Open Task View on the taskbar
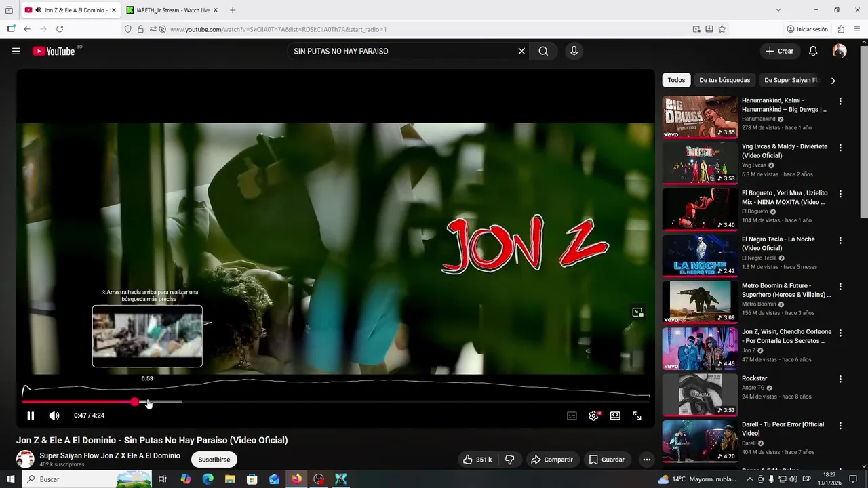The image size is (868, 488). point(163,479)
